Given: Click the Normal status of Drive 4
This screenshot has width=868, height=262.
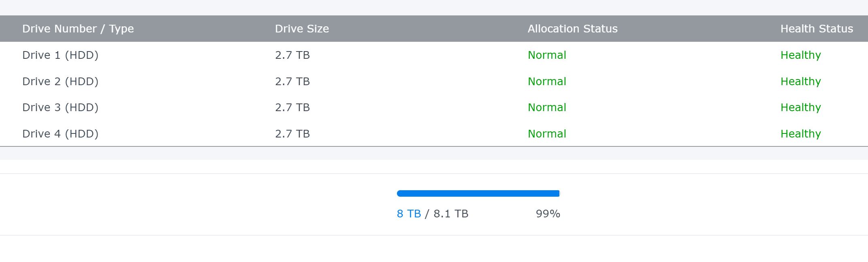Looking at the screenshot, I should pos(546,133).
